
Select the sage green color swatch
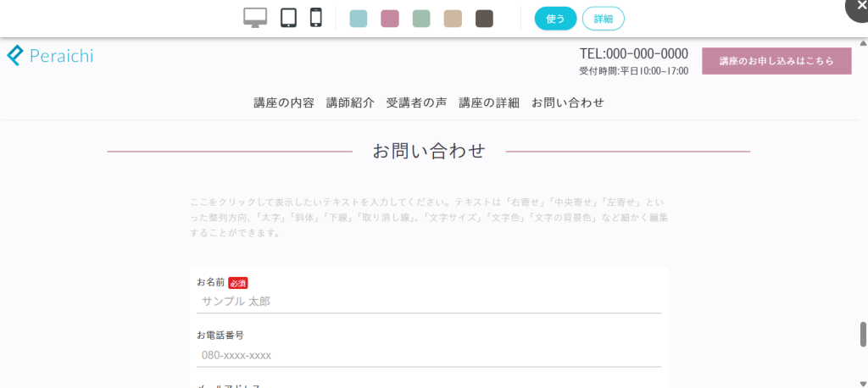(x=421, y=19)
